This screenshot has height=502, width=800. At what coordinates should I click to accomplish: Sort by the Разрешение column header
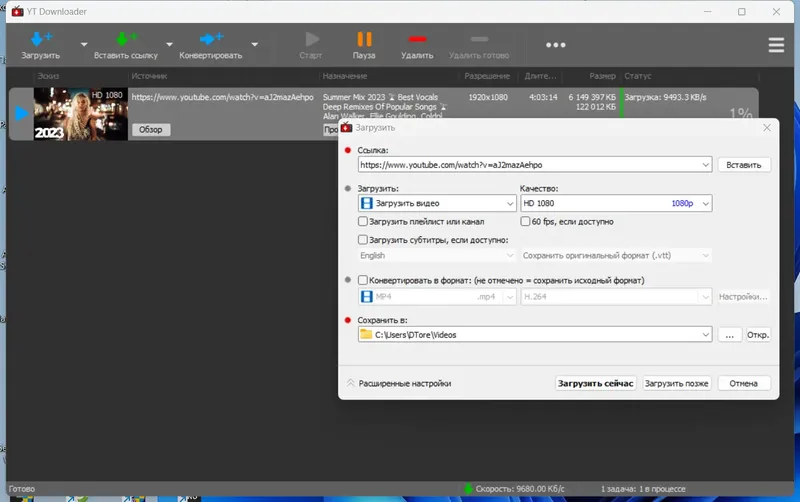[487, 76]
